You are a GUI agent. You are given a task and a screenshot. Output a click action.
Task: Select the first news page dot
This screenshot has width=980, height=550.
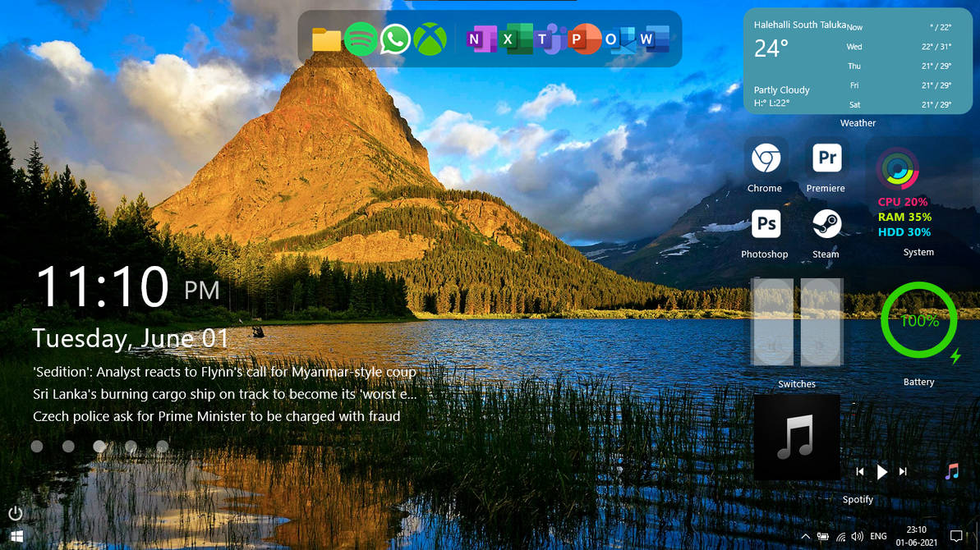(37, 447)
